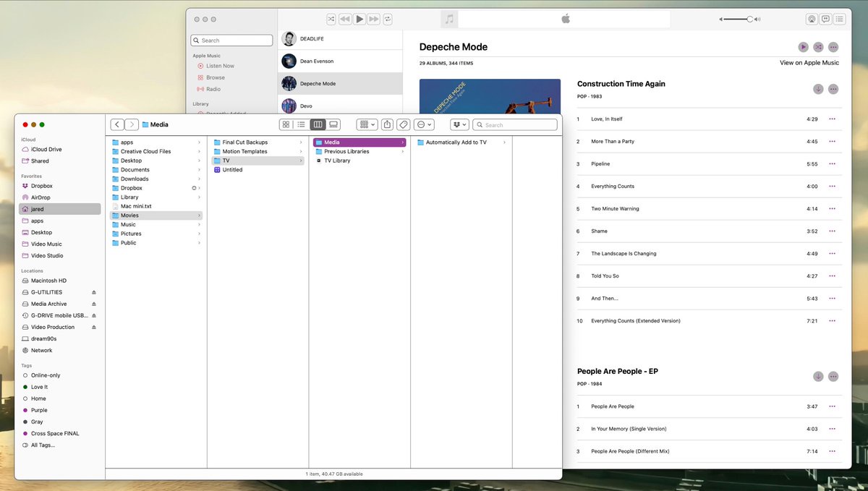Eject Media Archive volume in Finder sidebar

click(x=93, y=304)
